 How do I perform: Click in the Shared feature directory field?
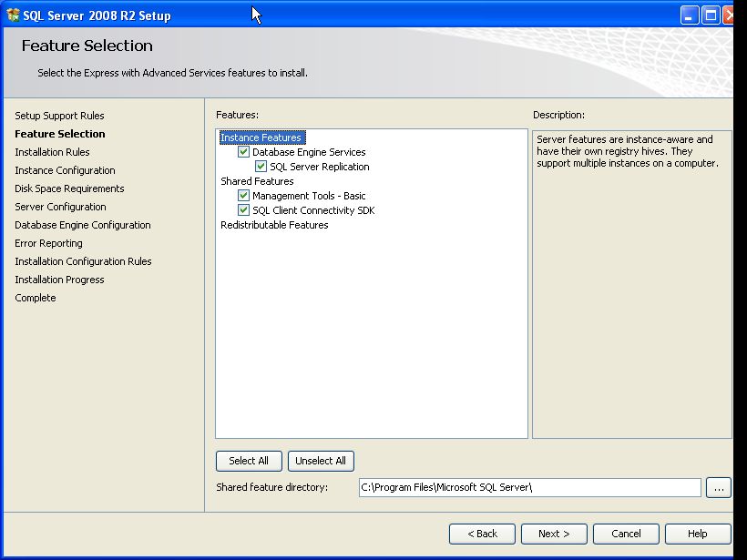530,488
